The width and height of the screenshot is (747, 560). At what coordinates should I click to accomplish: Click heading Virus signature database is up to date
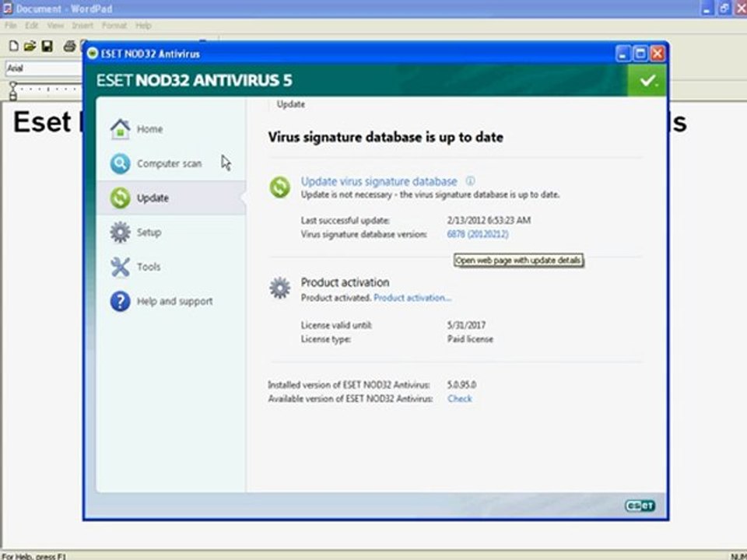click(385, 138)
